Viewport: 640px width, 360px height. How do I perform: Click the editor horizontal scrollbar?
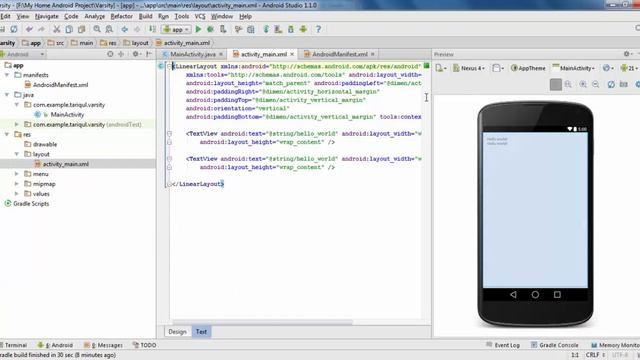click(262, 322)
